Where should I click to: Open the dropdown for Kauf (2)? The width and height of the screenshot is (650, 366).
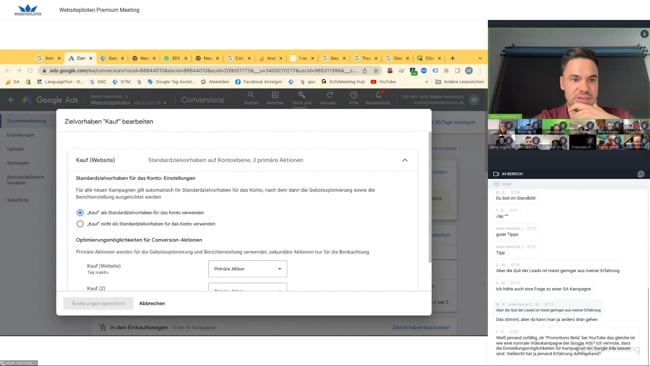pyautogui.click(x=247, y=287)
